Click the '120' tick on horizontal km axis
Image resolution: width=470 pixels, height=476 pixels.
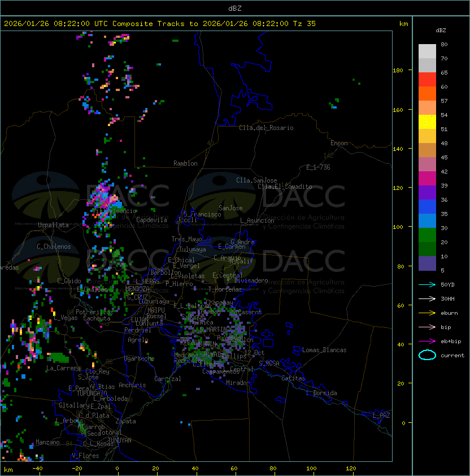coord(351,469)
